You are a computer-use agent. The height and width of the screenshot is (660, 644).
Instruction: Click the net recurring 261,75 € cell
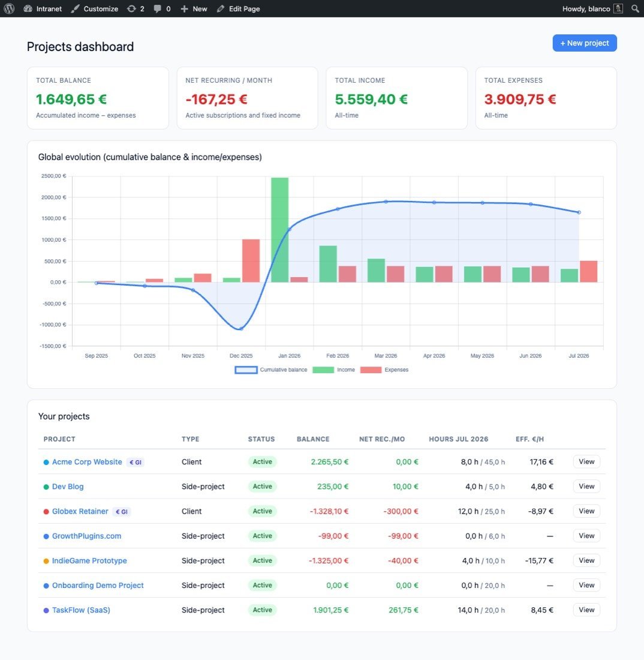coord(404,610)
